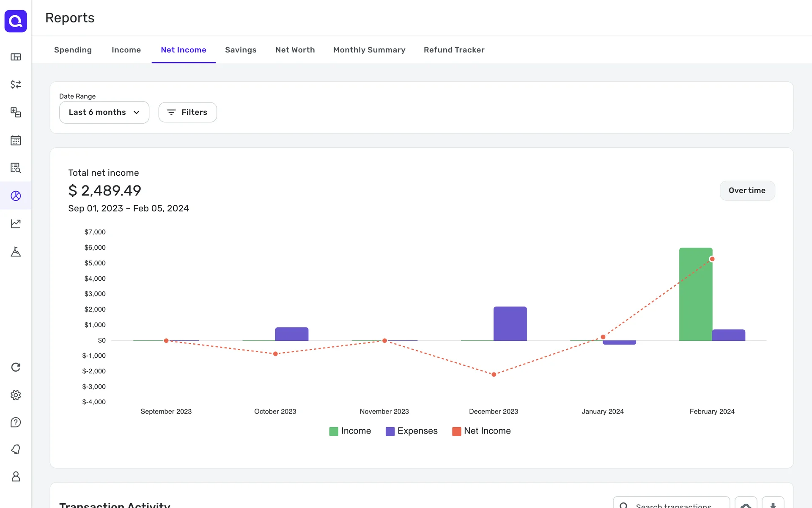Viewport: 812px width, 508px height.
Task: Open the user profile icon
Action: [16, 477]
